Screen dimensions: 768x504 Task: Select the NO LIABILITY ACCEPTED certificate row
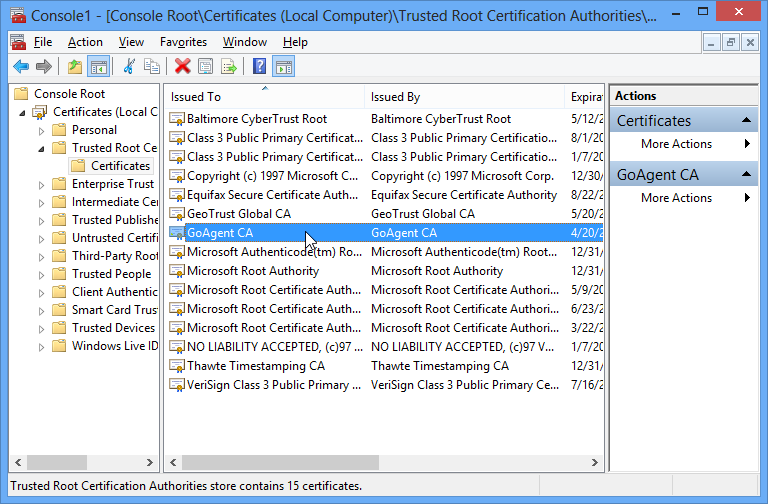384,347
